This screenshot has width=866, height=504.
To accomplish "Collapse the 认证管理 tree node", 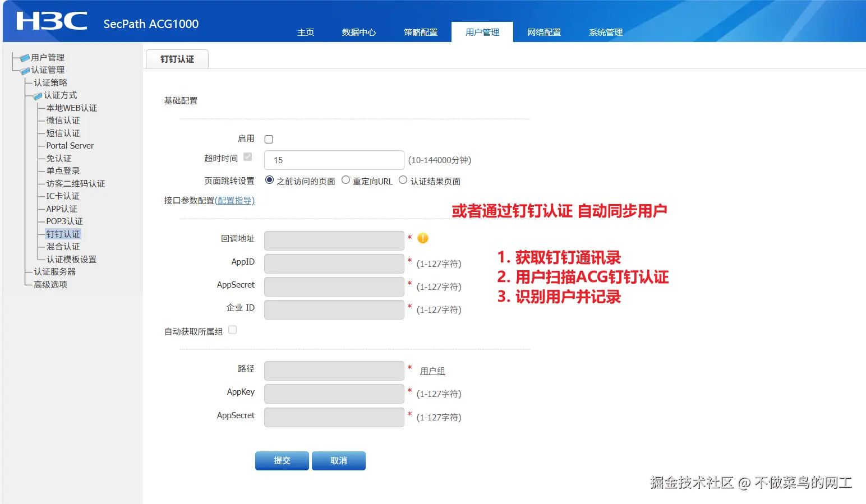I will pos(48,70).
